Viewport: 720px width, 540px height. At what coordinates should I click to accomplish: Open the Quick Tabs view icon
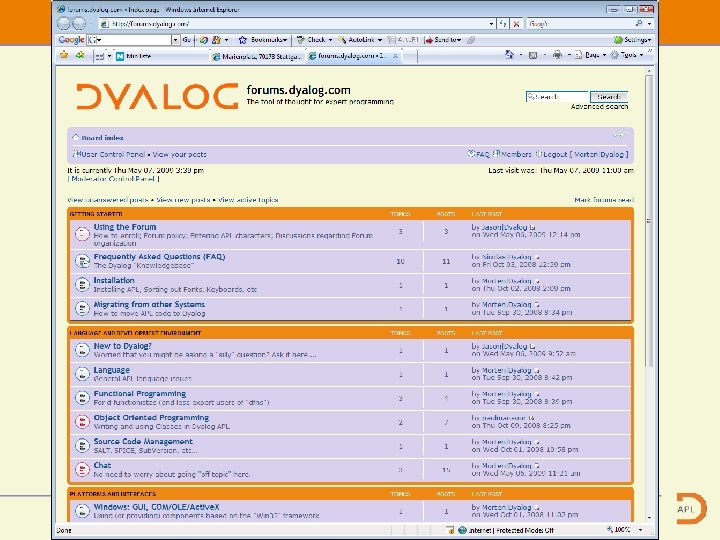(x=99, y=56)
